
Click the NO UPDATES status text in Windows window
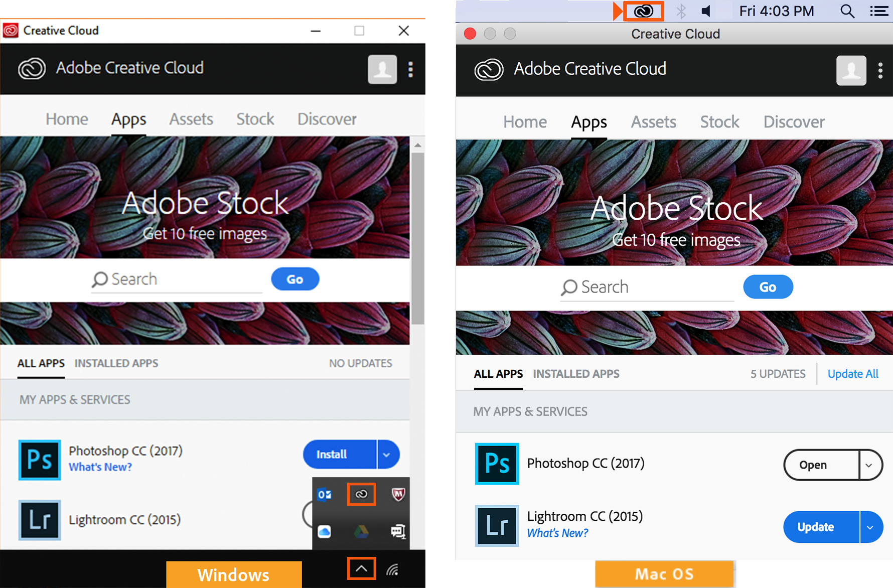tap(361, 363)
